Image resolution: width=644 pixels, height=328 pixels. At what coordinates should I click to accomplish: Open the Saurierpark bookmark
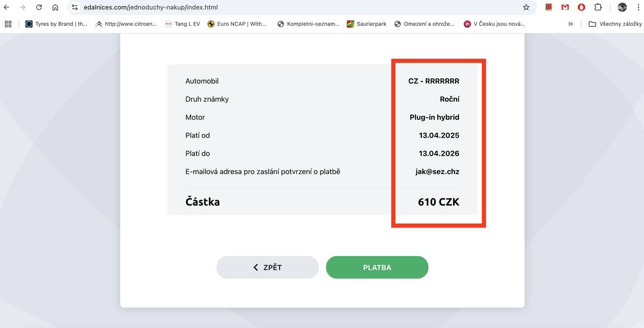(x=367, y=24)
